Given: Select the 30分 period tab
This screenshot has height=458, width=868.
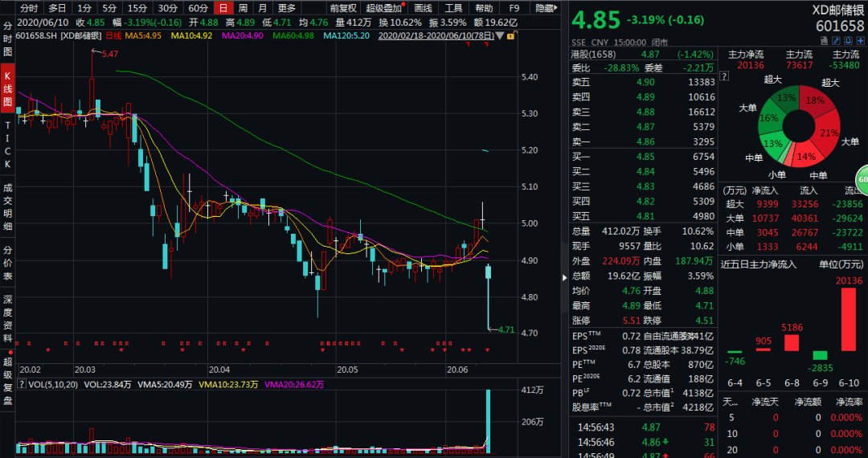Looking at the screenshot, I should [x=166, y=8].
